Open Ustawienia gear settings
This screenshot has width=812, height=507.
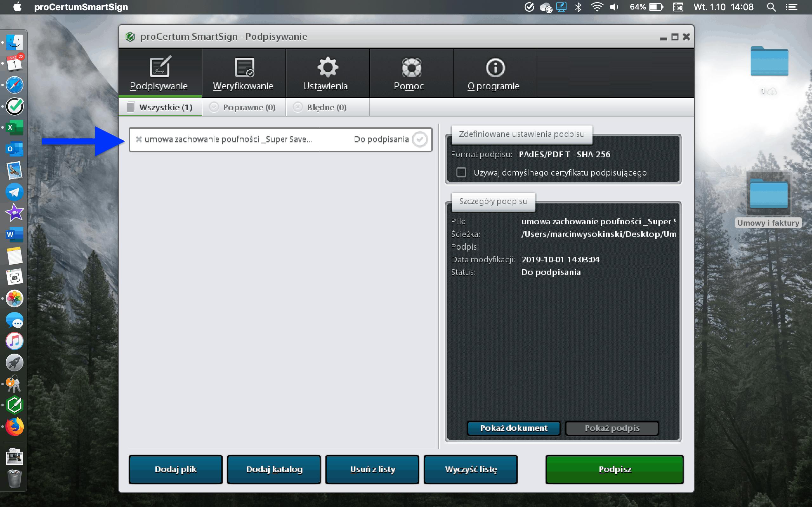pos(327,67)
